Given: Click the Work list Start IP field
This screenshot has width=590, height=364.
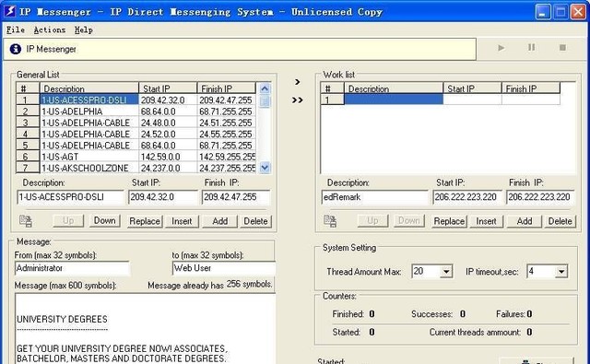Looking at the screenshot, I should click(x=467, y=197).
